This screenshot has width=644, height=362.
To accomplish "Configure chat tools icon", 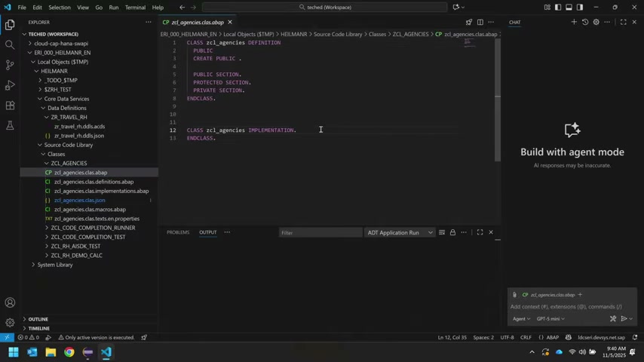I will [x=613, y=318].
